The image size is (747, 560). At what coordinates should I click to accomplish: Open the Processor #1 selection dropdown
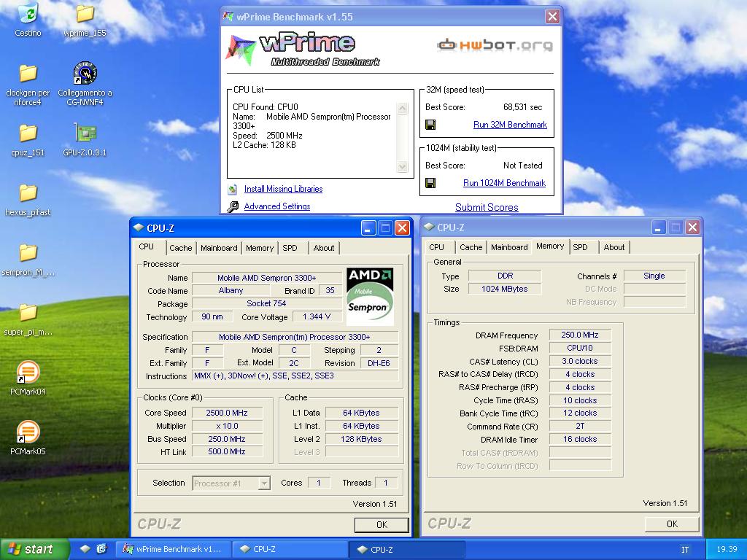click(231, 483)
